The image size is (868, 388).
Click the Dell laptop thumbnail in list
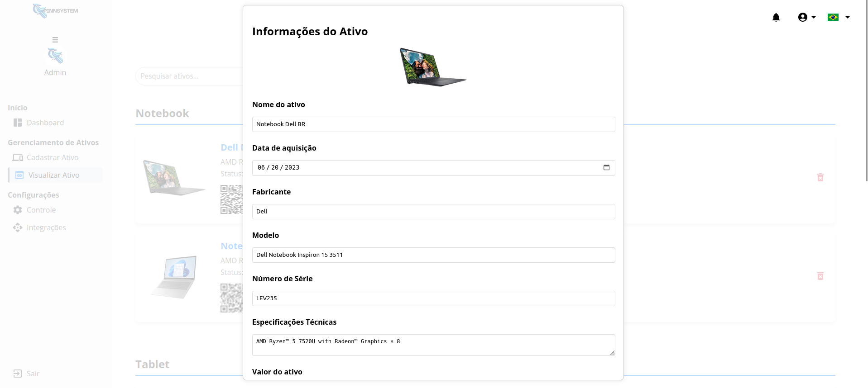click(174, 178)
